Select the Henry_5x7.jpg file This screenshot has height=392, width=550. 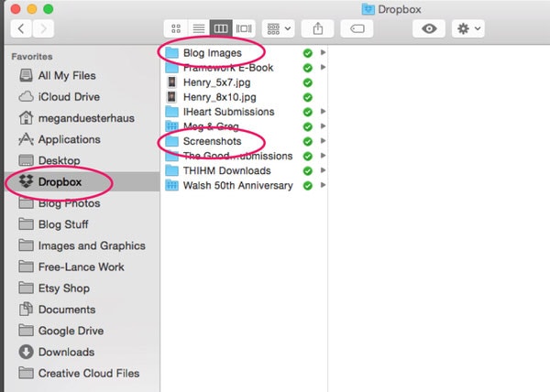pyautogui.click(x=214, y=82)
